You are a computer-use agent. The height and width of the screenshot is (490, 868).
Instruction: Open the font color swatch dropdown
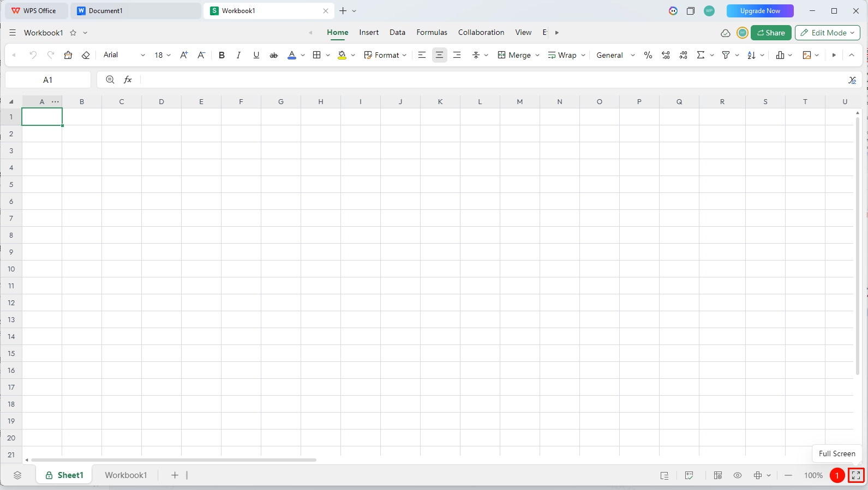pyautogui.click(x=303, y=55)
